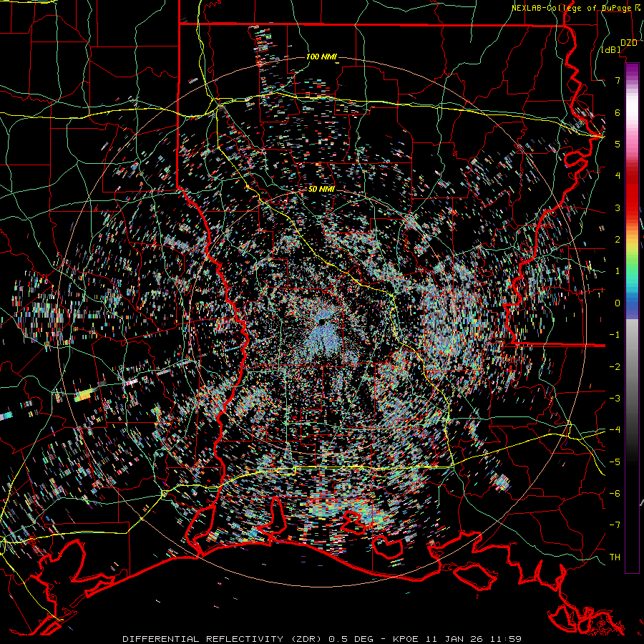Click the 50 NMI range ring label
The height and width of the screenshot is (644, 644).
(x=321, y=190)
